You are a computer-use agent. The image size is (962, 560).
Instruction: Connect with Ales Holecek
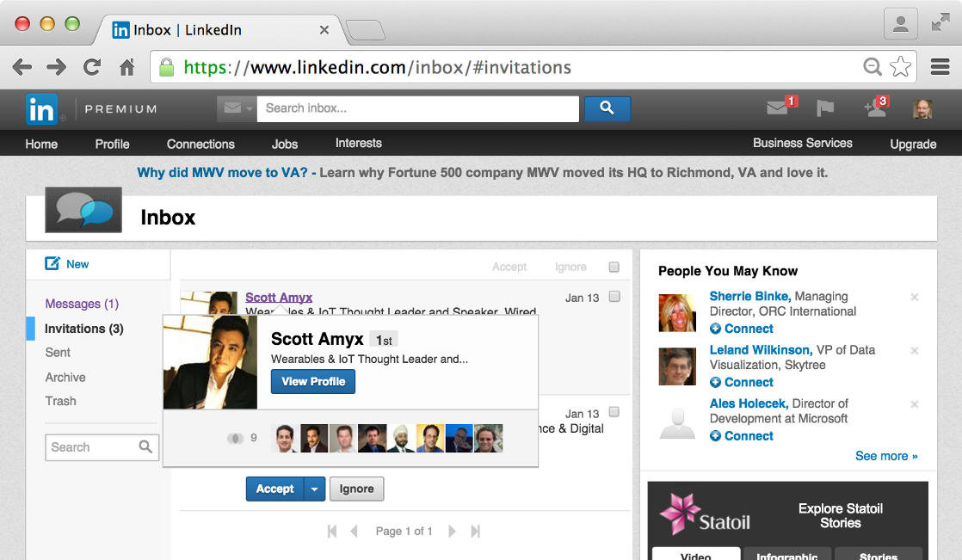[x=741, y=436]
